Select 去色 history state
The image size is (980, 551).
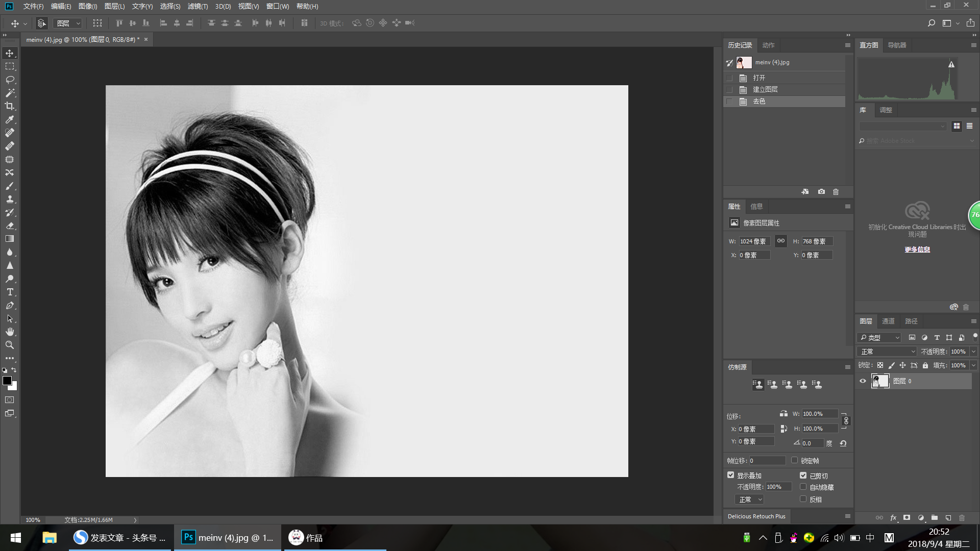(x=785, y=102)
